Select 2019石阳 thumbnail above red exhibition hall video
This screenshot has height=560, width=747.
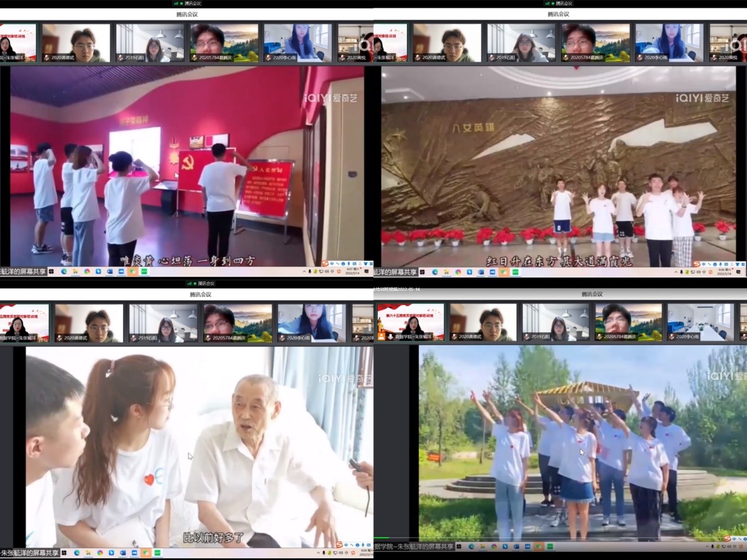[x=150, y=43]
